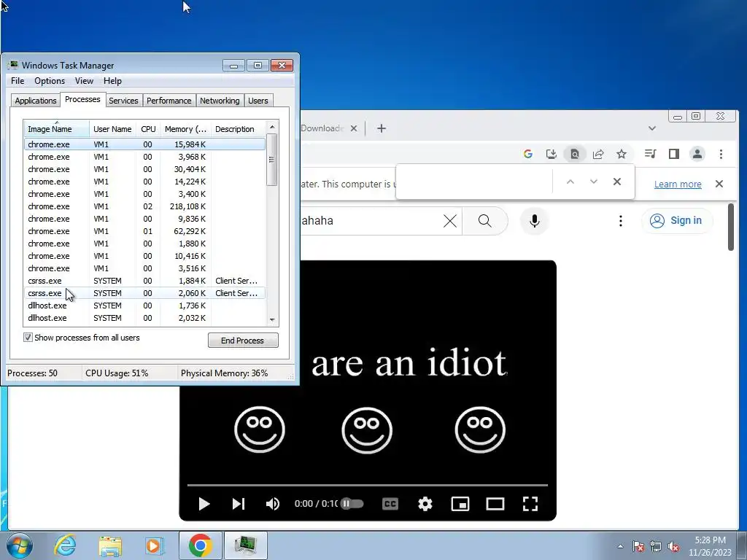Play the video

(204, 504)
